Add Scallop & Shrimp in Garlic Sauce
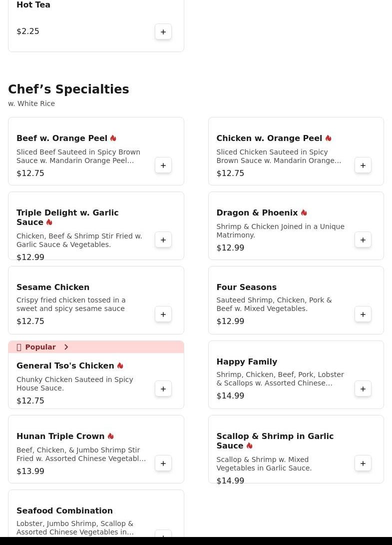392x545 pixels. (363, 463)
